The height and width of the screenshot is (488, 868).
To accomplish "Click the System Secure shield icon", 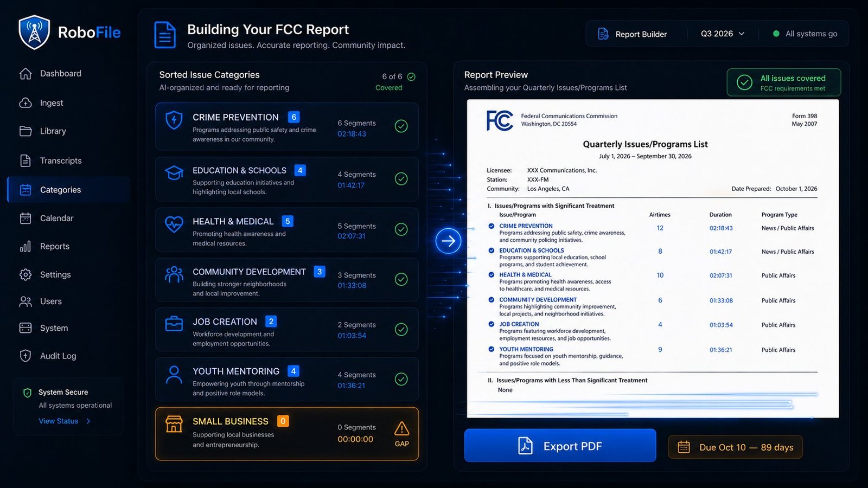I will 27,393.
